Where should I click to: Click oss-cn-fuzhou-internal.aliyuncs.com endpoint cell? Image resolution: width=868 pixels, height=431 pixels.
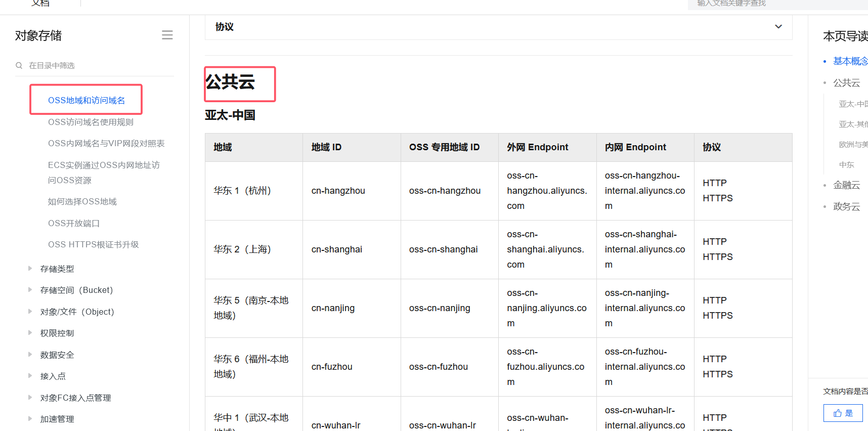coord(645,367)
